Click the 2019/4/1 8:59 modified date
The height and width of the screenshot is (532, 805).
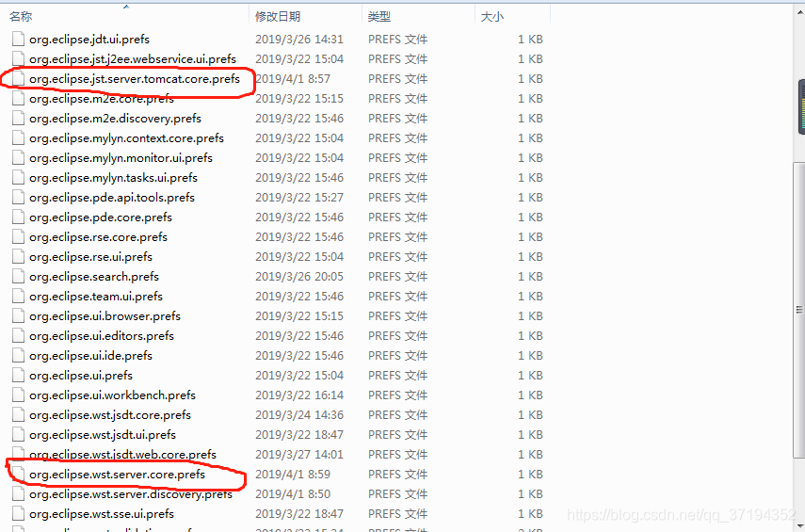pyautogui.click(x=293, y=474)
